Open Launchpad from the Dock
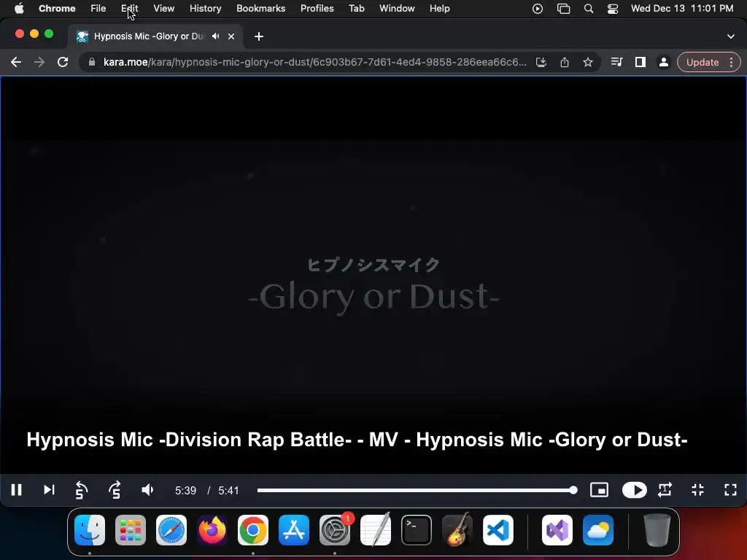Image resolution: width=747 pixels, height=560 pixels. pos(131,530)
